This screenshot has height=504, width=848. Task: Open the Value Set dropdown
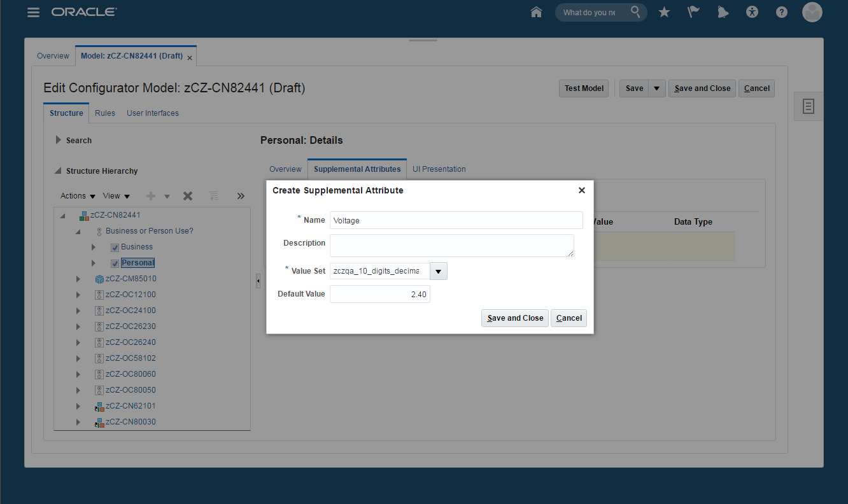click(x=439, y=271)
